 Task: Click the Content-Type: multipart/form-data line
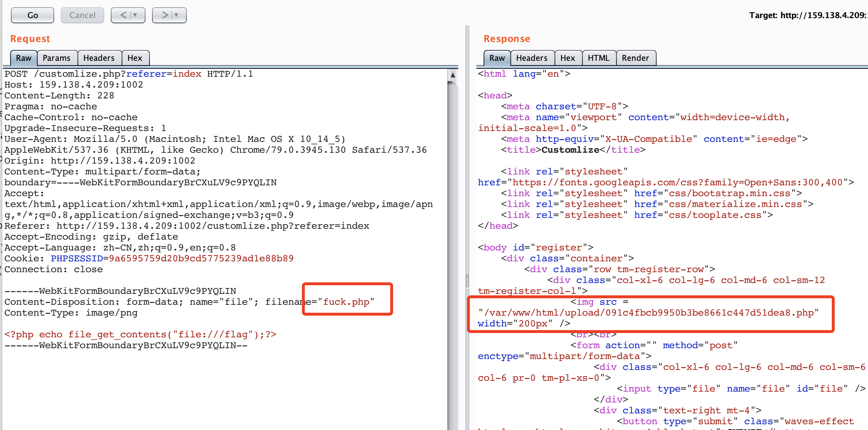click(102, 172)
